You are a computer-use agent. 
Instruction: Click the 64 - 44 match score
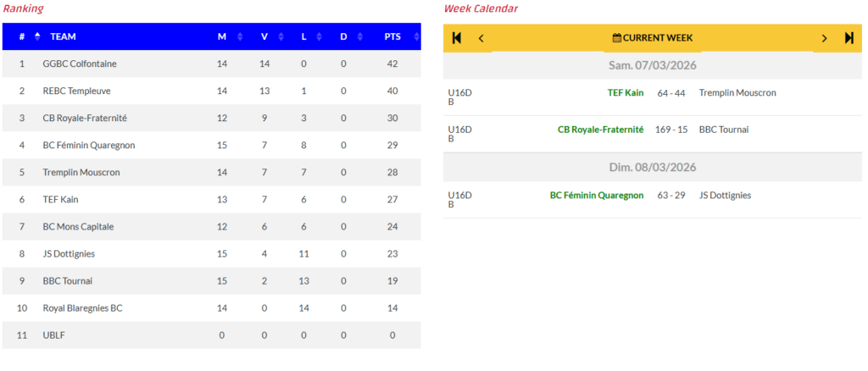670,92
